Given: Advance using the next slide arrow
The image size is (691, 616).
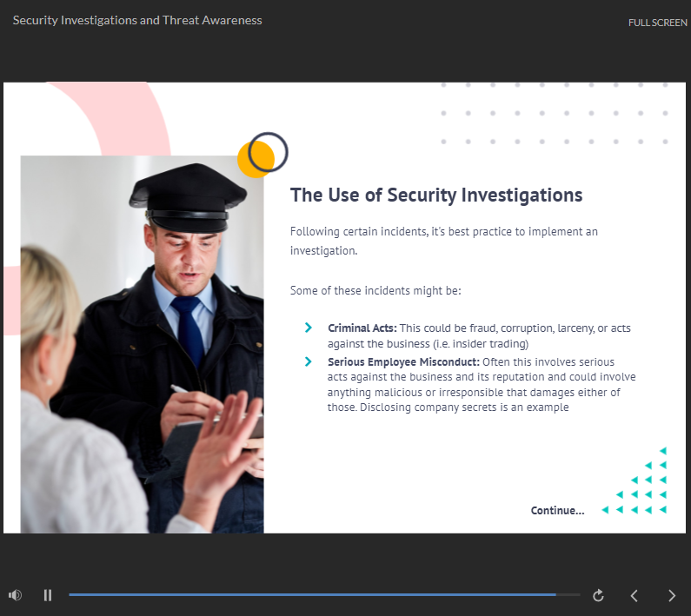Looking at the screenshot, I should tap(671, 595).
